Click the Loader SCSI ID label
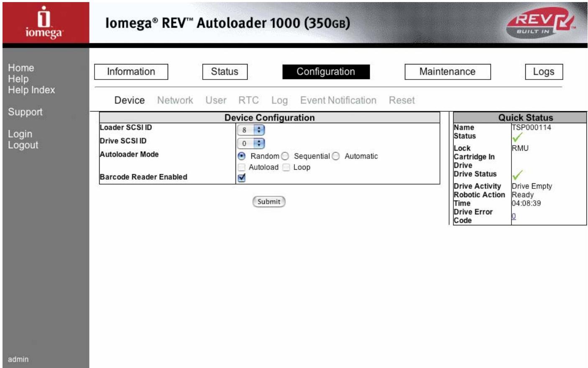The width and height of the screenshot is (588, 368). pyautogui.click(x=126, y=128)
